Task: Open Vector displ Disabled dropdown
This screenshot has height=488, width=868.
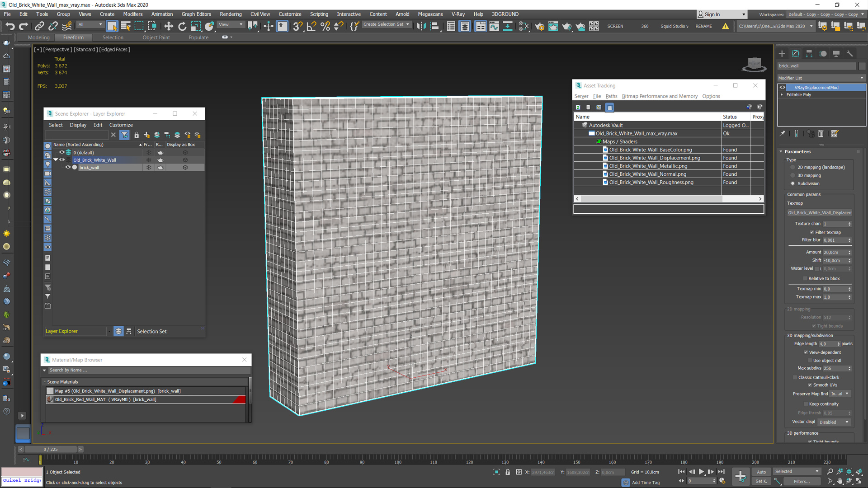Action: [835, 422]
